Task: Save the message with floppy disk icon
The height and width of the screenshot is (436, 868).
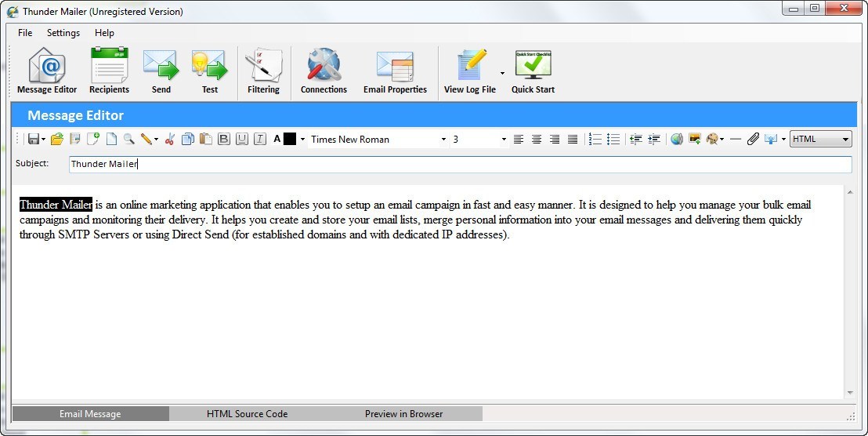Action: tap(34, 139)
